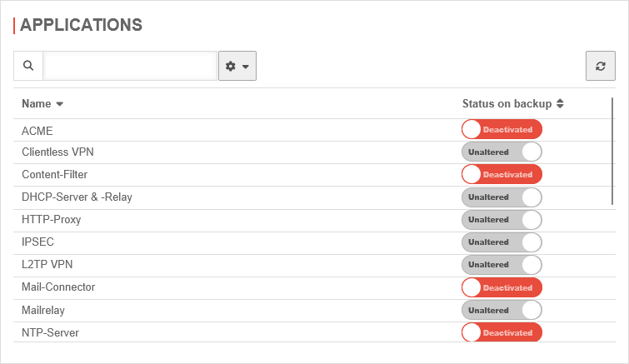Screen dimensions: 629x364
Task: Sort the list by Name column
Action: (42, 104)
